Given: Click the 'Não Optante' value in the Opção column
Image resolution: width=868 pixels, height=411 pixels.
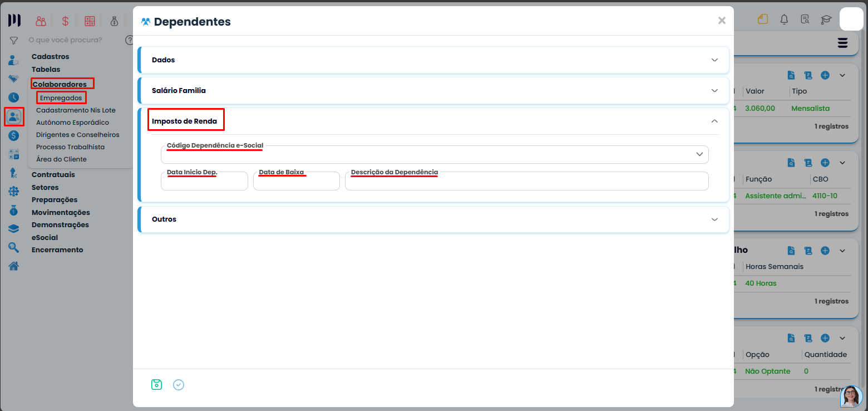Looking at the screenshot, I should click(x=768, y=371).
